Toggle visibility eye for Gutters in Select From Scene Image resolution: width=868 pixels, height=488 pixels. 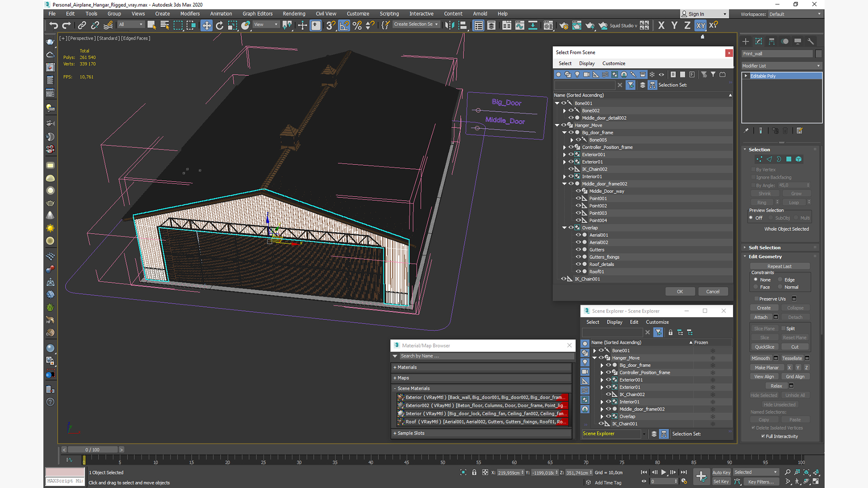(578, 249)
